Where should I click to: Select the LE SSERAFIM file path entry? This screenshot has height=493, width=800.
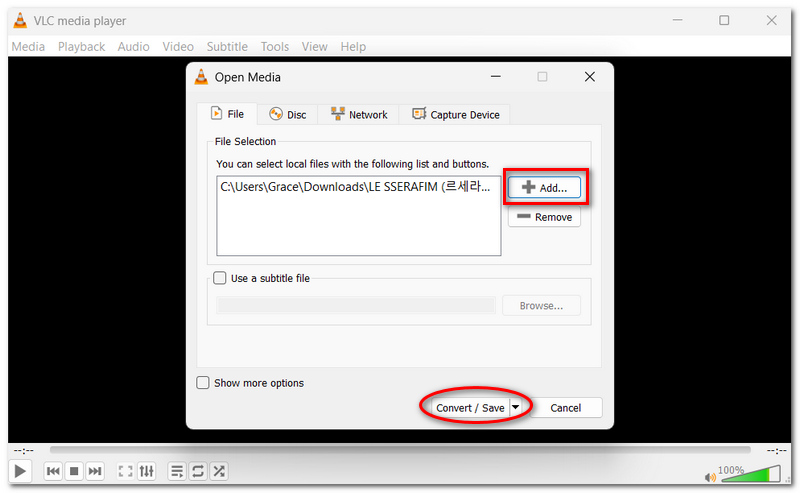point(355,187)
